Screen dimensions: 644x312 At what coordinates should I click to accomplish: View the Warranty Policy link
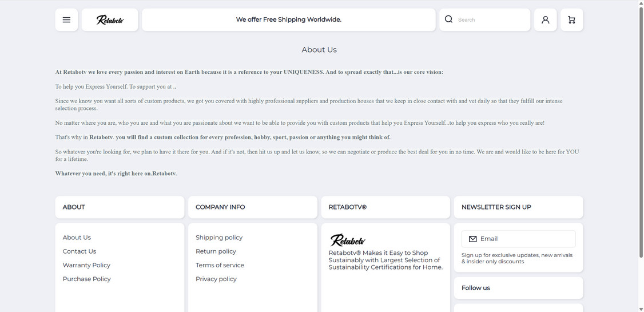click(x=86, y=265)
